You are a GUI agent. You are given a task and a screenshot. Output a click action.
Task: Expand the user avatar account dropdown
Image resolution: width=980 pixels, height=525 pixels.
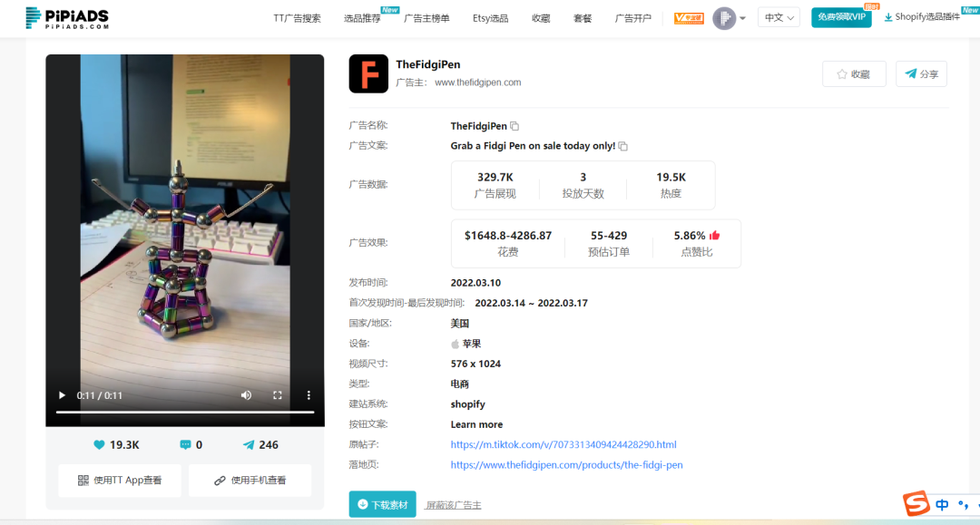[726, 17]
